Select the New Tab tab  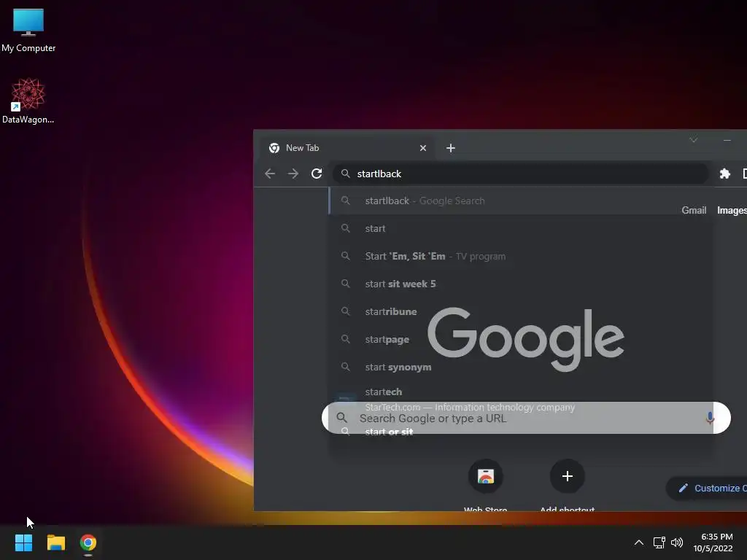pos(347,148)
